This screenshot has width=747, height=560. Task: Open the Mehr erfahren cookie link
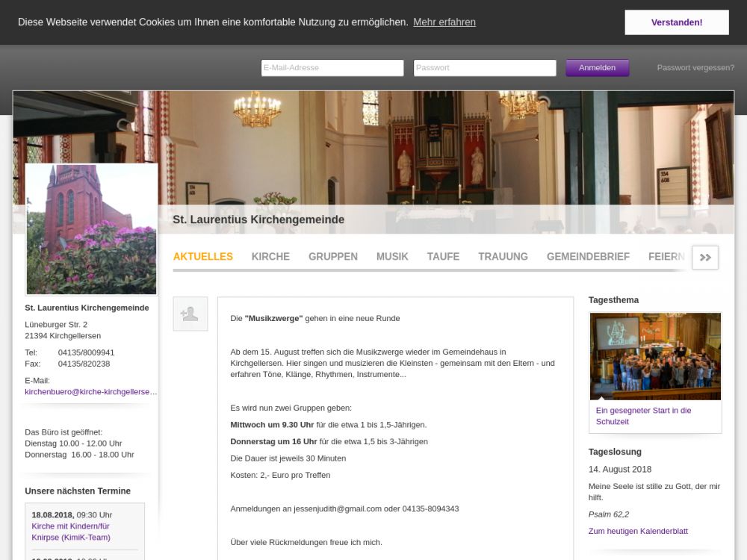(444, 22)
